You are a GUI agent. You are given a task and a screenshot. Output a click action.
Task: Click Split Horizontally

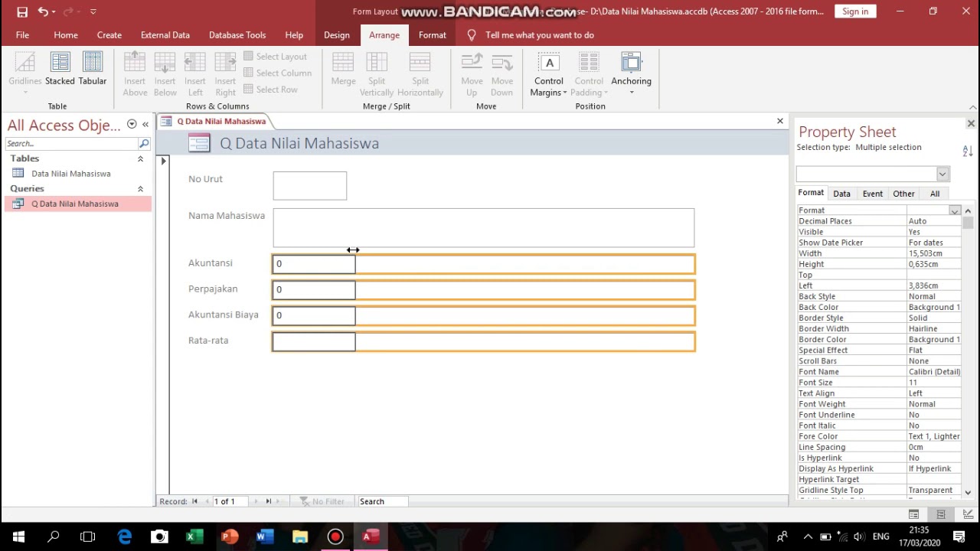click(x=420, y=74)
